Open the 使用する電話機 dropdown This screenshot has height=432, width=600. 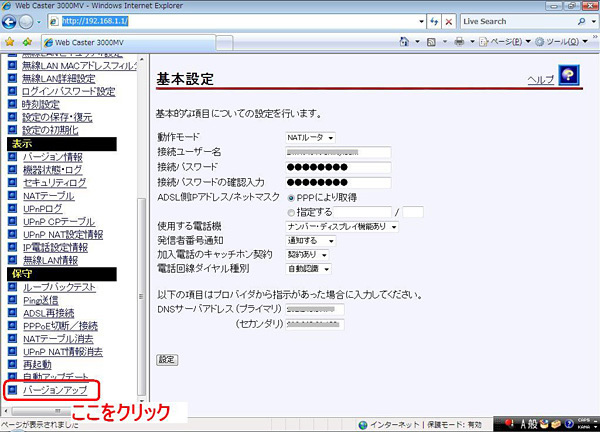point(342,227)
